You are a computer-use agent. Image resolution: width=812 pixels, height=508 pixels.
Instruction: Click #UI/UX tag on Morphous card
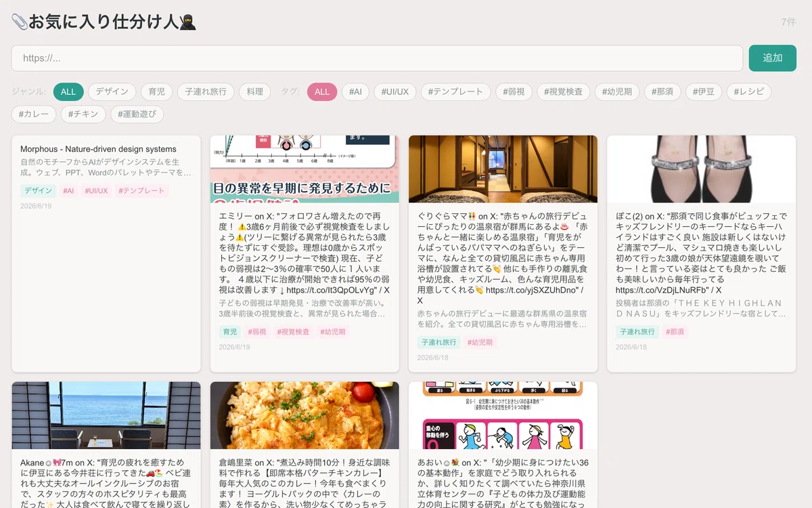point(96,191)
